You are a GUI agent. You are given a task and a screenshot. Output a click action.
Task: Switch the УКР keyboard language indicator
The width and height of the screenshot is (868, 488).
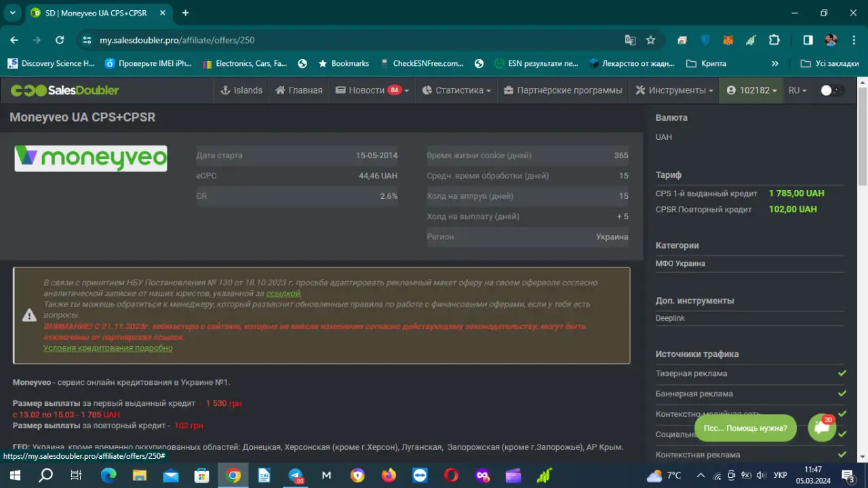coord(780,476)
